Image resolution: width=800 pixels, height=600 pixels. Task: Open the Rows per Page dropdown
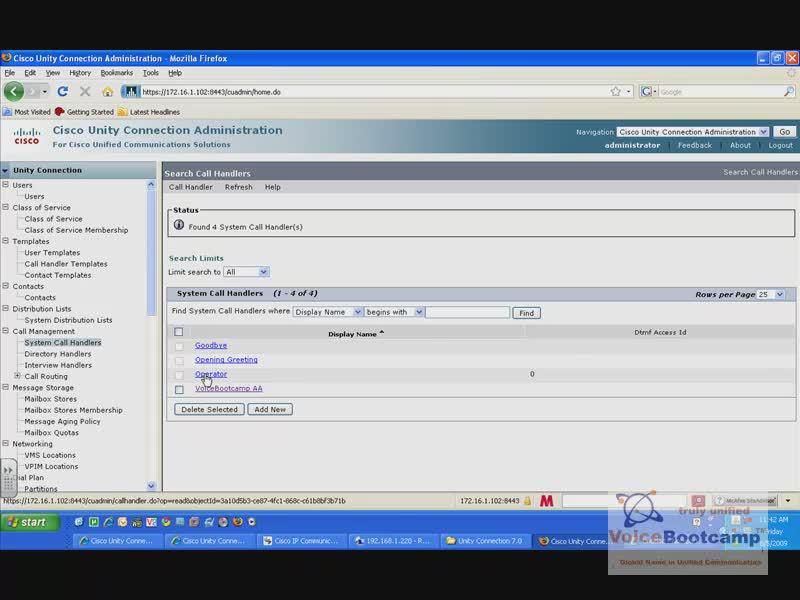click(770, 294)
